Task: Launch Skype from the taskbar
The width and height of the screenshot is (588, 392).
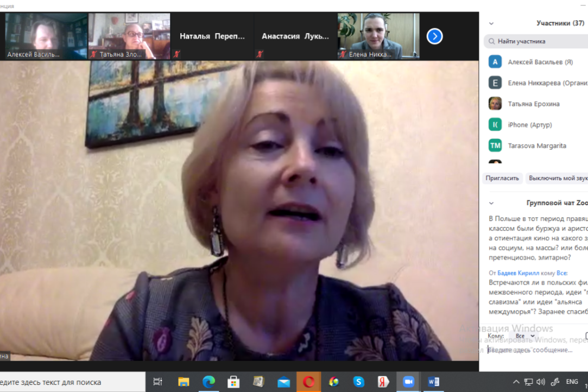Action: [x=358, y=382]
